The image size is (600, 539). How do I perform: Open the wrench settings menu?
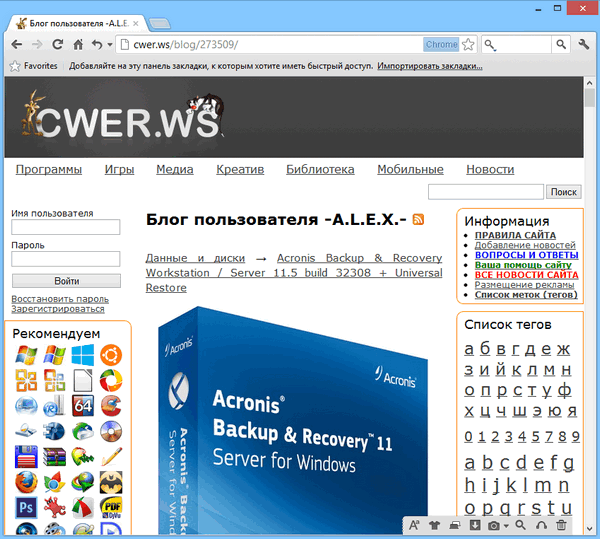click(585, 44)
